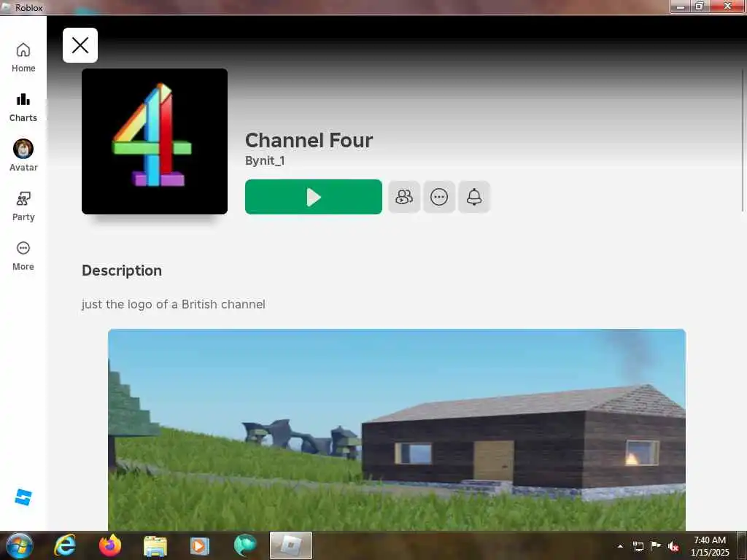Viewport: 747px width, 560px height.
Task: Click the Roblox Studio icon in sidebar
Action: [x=23, y=497]
